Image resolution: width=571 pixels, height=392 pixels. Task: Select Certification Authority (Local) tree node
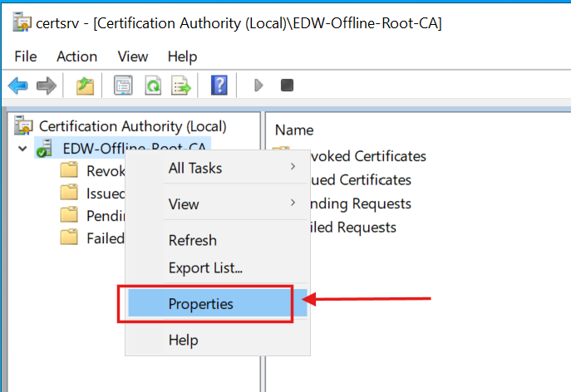pos(132,126)
